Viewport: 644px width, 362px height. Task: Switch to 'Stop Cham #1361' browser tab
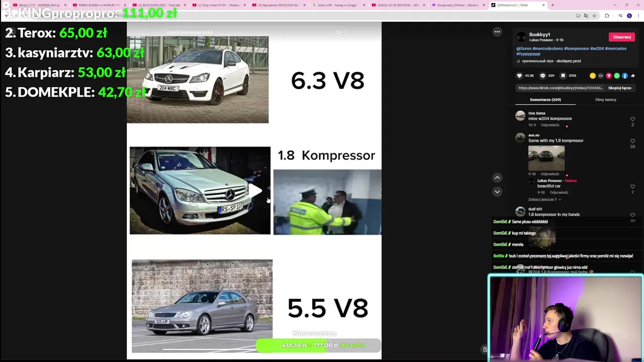218,5
